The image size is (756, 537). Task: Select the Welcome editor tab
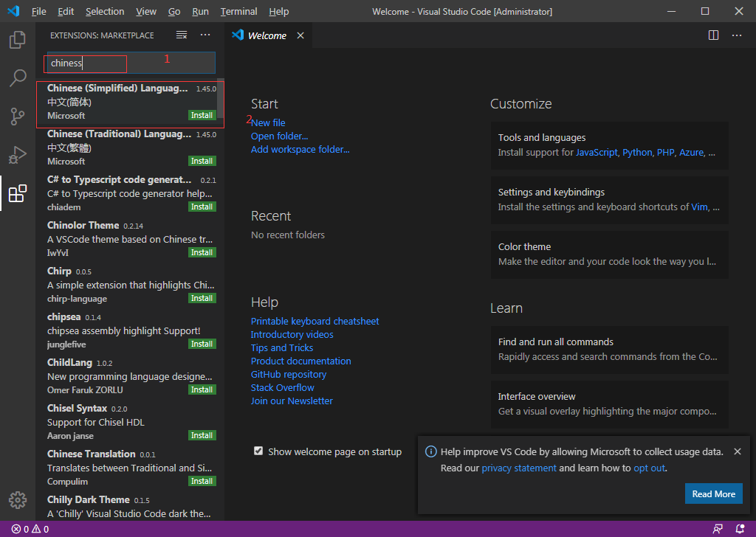267,35
